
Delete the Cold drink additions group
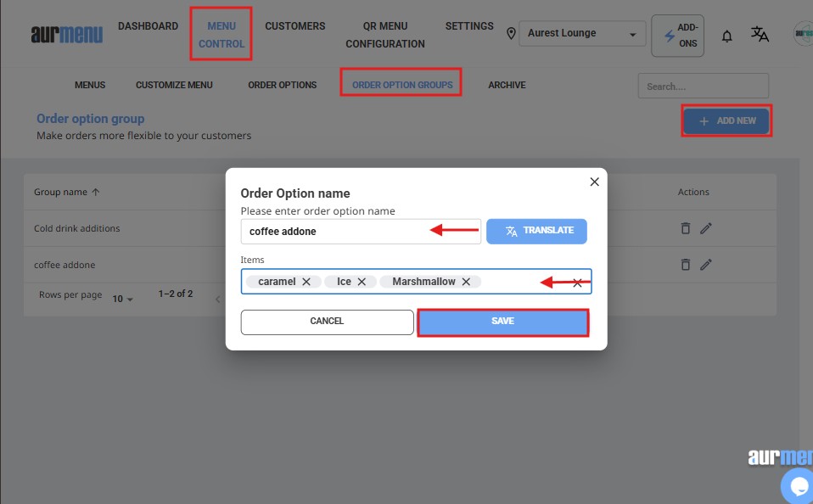(x=686, y=228)
